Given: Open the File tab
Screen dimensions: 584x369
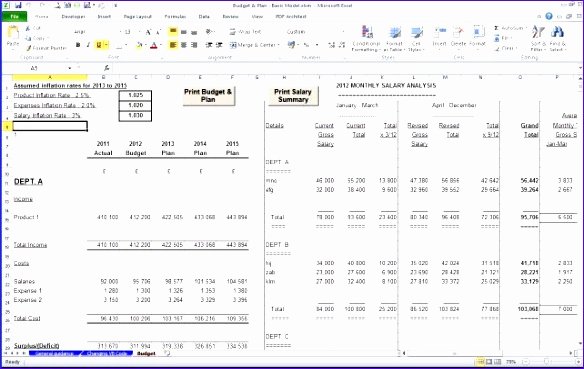Looking at the screenshot, I should point(14,16).
